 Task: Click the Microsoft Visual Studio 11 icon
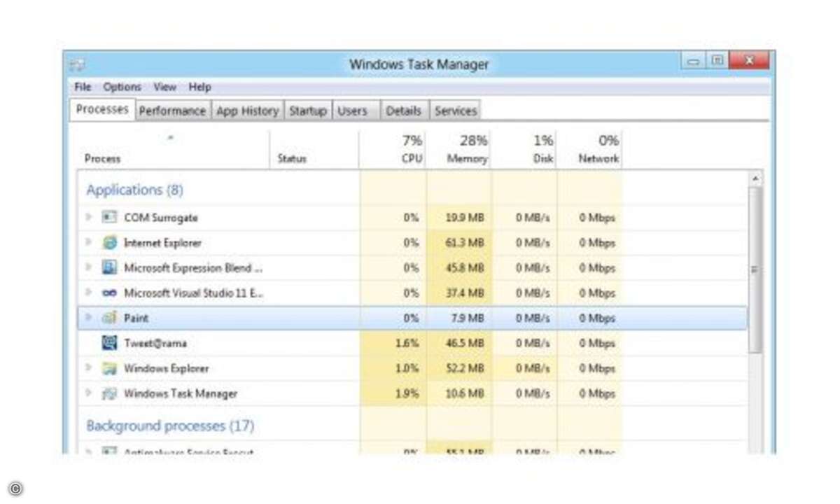109,293
